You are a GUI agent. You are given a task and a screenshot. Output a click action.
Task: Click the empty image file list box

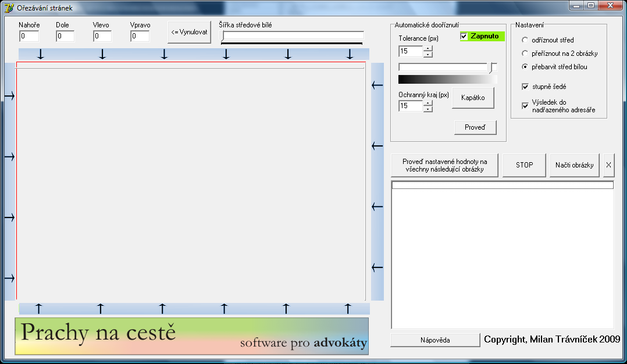503,255
